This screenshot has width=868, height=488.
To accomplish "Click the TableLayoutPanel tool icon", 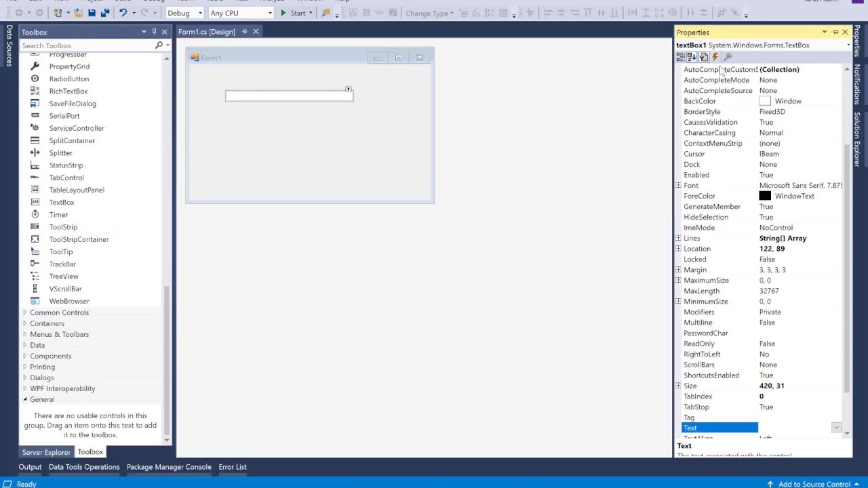I will pos(35,190).
